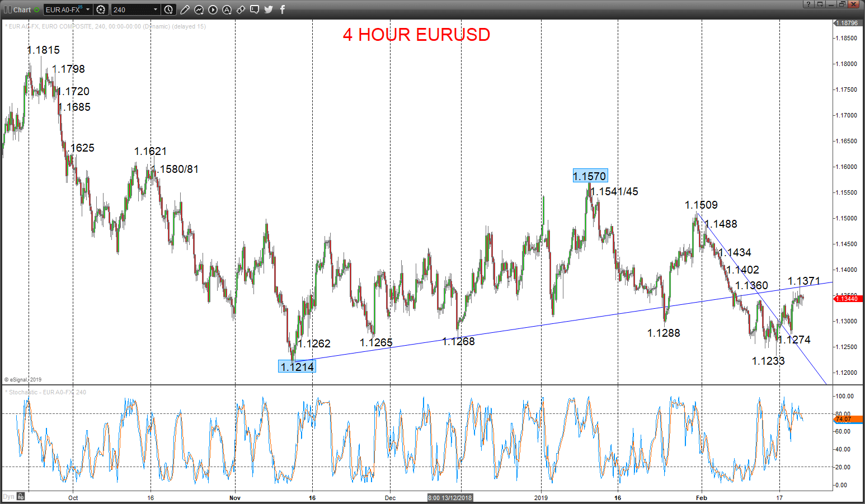
Task: Share chart via the Twitter icon
Action: point(269,10)
